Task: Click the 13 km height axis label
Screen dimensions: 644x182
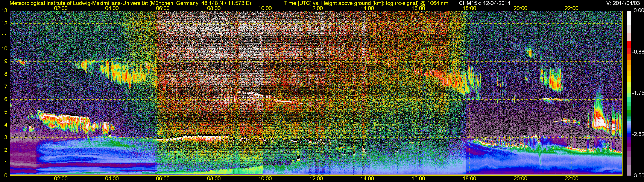Action: [5, 11]
